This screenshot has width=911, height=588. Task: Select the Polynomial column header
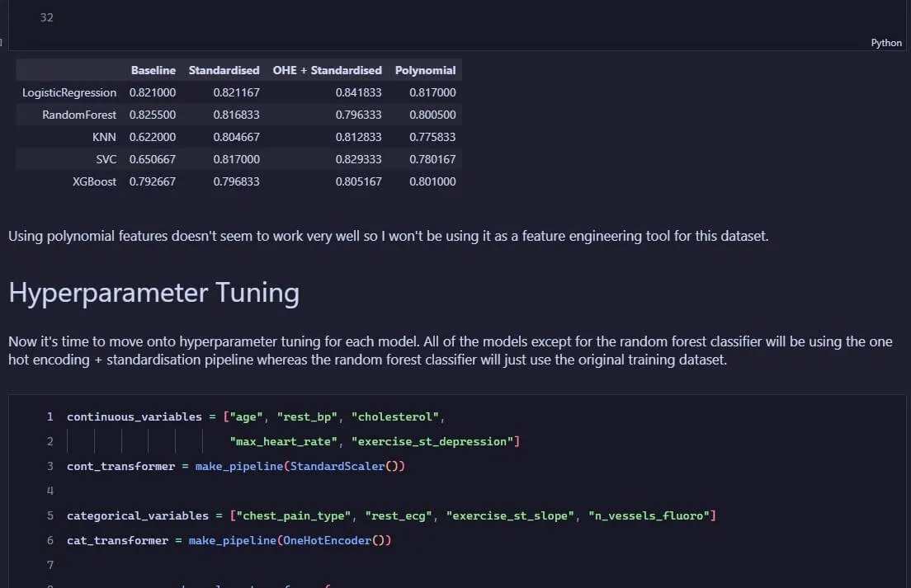425,70
